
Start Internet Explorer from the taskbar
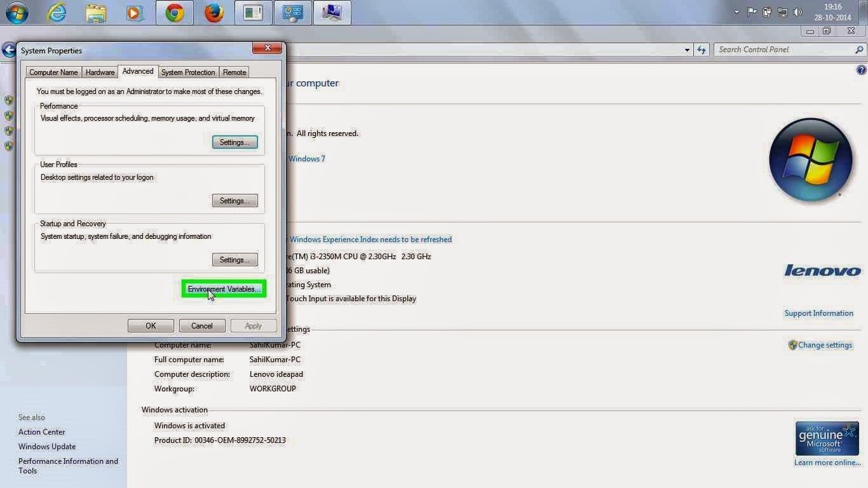[57, 11]
